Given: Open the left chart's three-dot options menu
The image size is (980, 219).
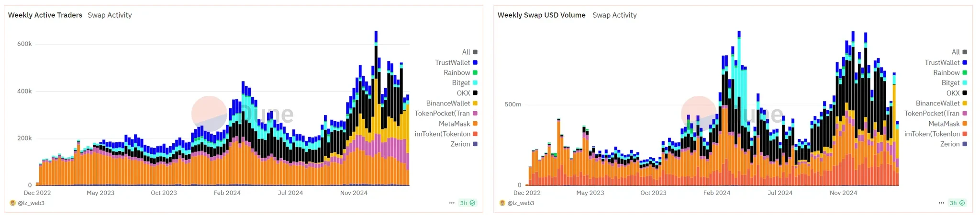Looking at the screenshot, I should (452, 203).
